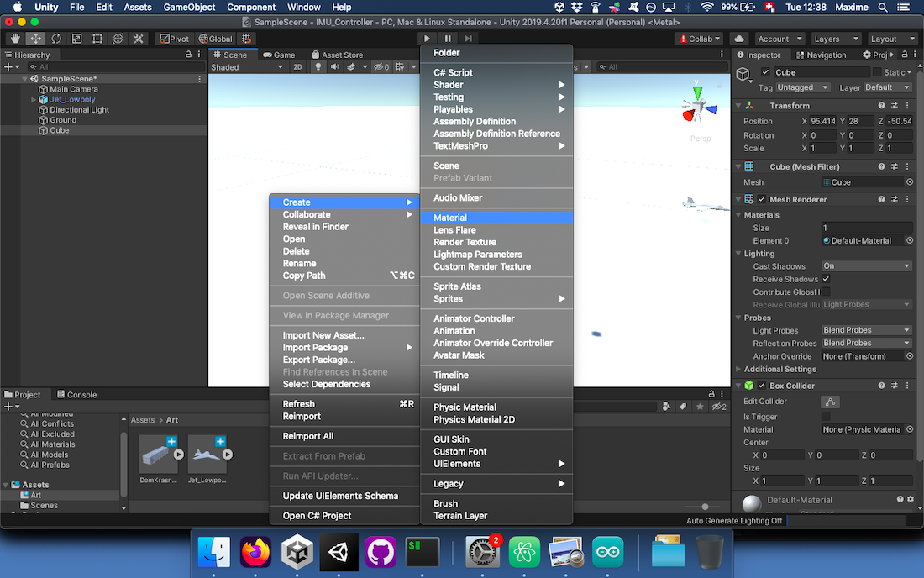This screenshot has height=578, width=924.
Task: Click the grid snapping icon in toolbar
Action: pyautogui.click(x=247, y=39)
